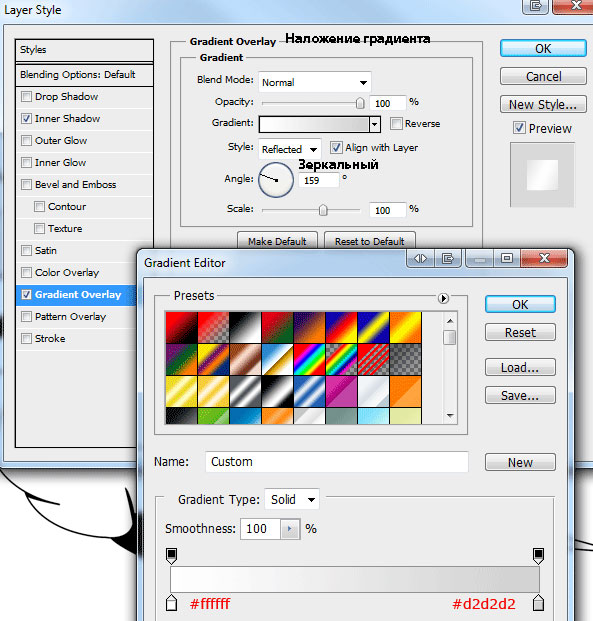
Task: Open the Style dropdown showing Reflected
Action: click(290, 149)
